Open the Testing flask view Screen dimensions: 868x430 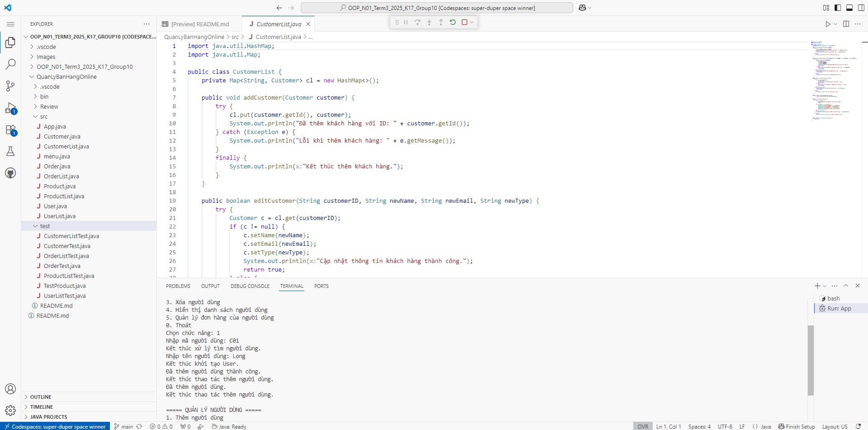tap(10, 151)
